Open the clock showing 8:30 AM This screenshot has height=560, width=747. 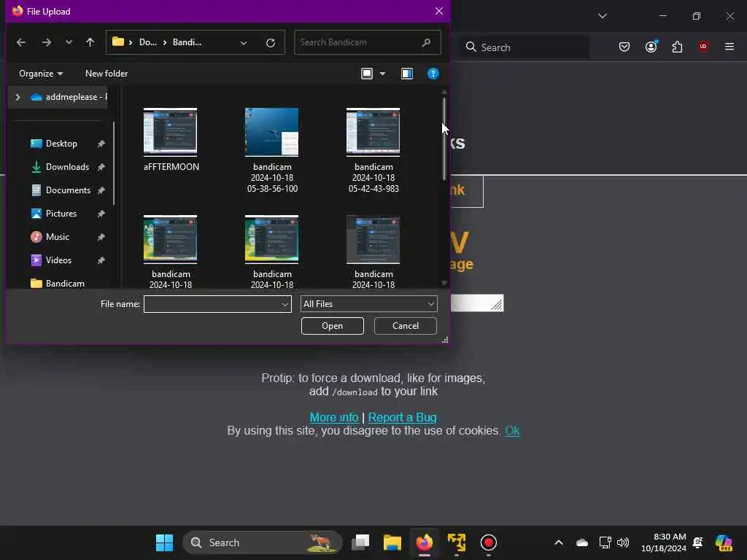coord(664,542)
